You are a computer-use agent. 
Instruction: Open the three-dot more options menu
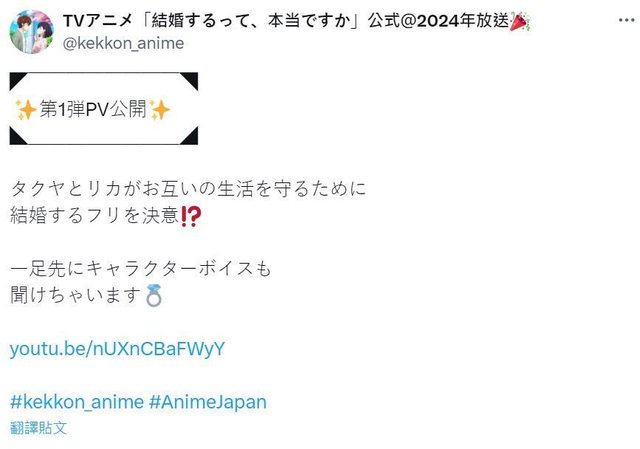pyautogui.click(x=627, y=20)
